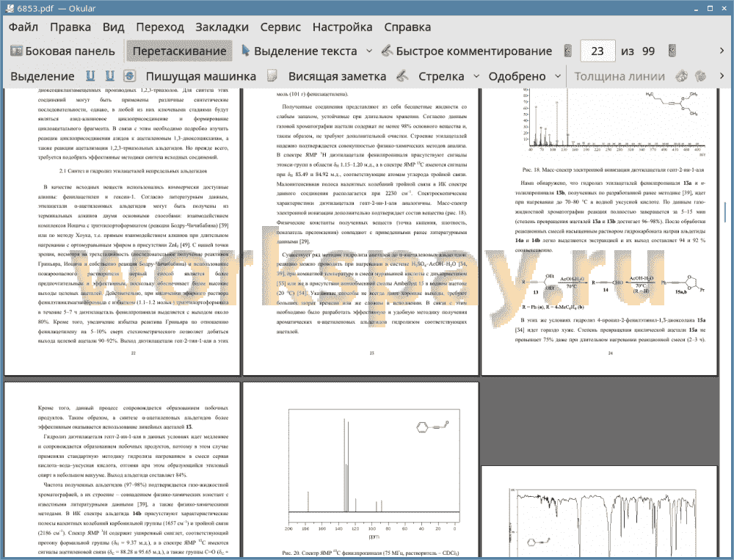This screenshot has height=560, width=734.
Task: Click the note icon before Висящая заметка
Action: tap(272, 76)
